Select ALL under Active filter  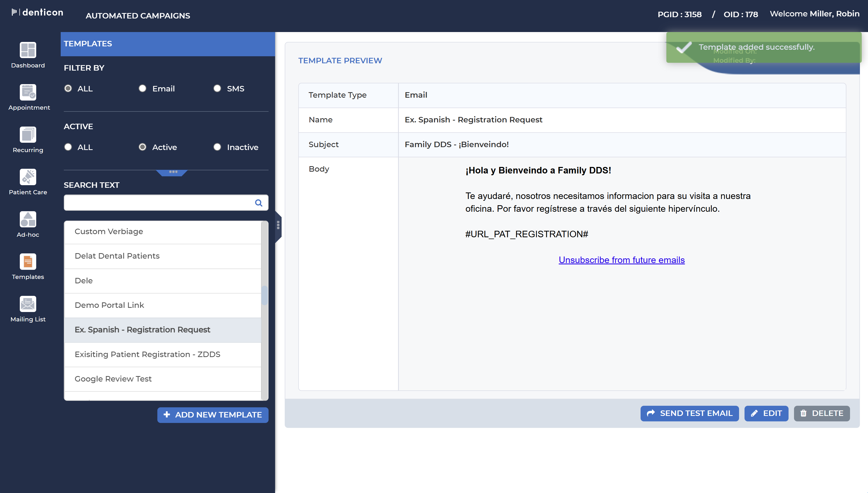[68, 147]
